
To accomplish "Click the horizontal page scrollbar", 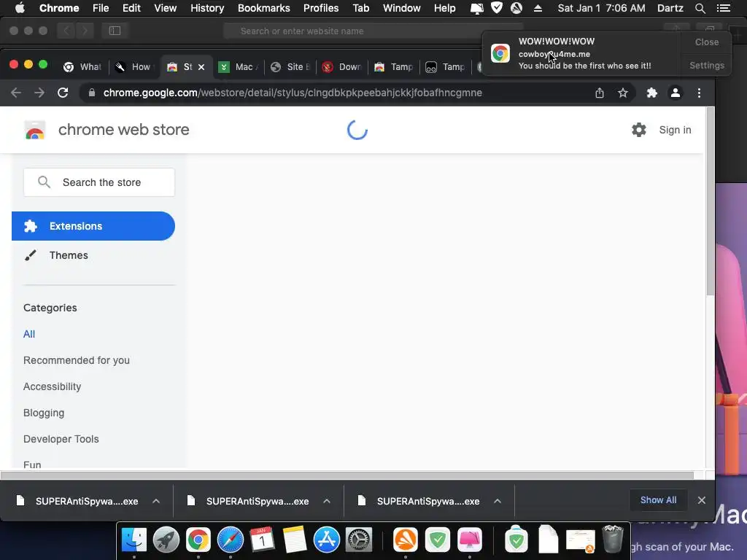I will click(347, 475).
